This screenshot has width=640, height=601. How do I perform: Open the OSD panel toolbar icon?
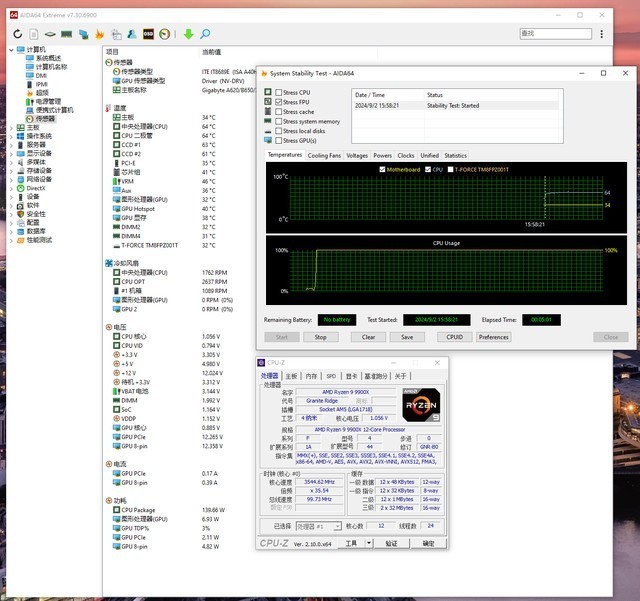coord(148,34)
